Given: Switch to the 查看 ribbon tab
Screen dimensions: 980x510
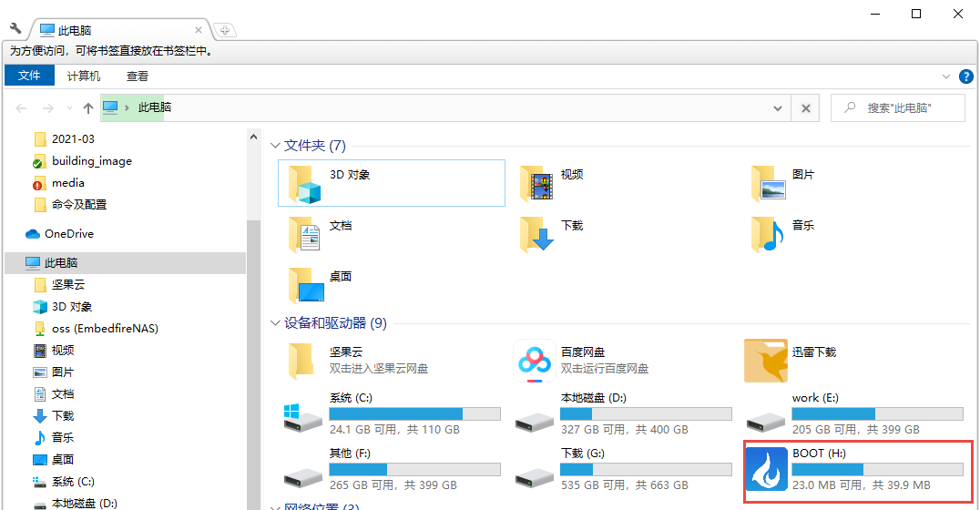Looking at the screenshot, I should (x=138, y=76).
